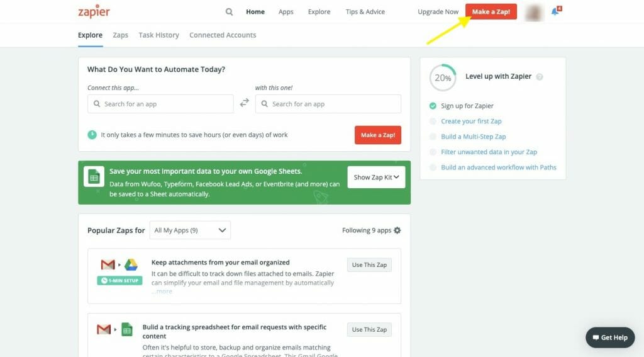The image size is (644, 357).
Task: Click the 20% progress circle
Action: coord(443,77)
